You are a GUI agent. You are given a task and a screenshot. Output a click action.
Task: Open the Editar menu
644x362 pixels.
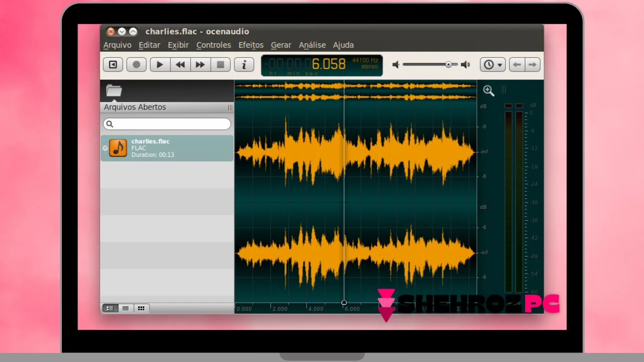pyautogui.click(x=149, y=45)
